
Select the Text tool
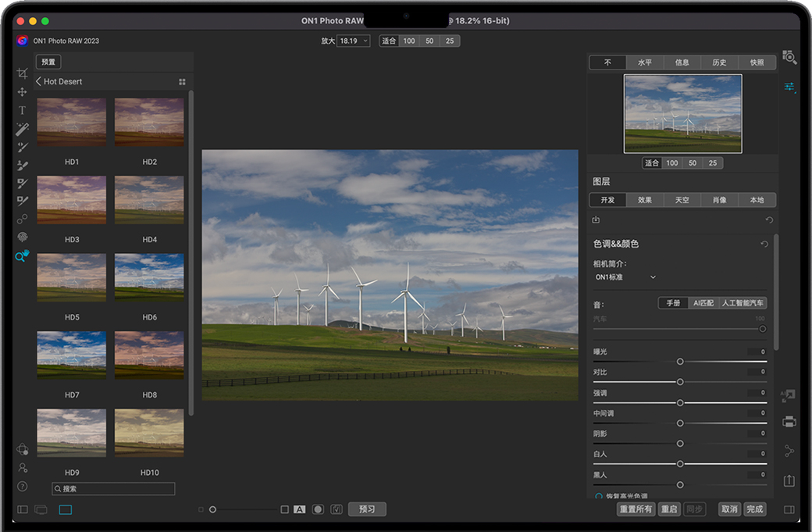[22, 110]
